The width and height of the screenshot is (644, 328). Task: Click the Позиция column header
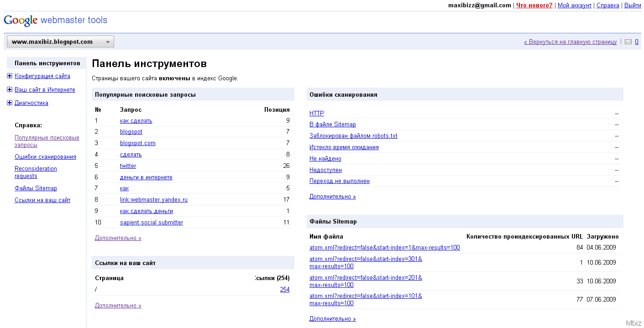277,109
